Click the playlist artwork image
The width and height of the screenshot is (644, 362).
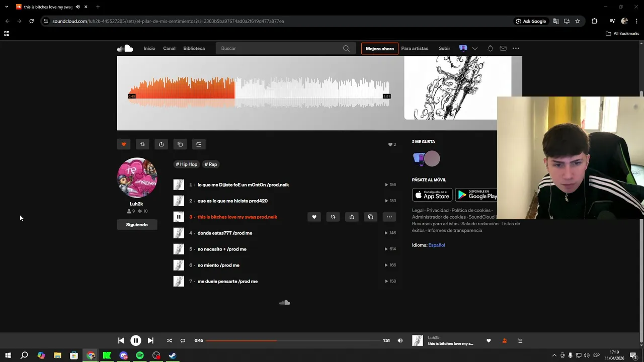(x=457, y=87)
